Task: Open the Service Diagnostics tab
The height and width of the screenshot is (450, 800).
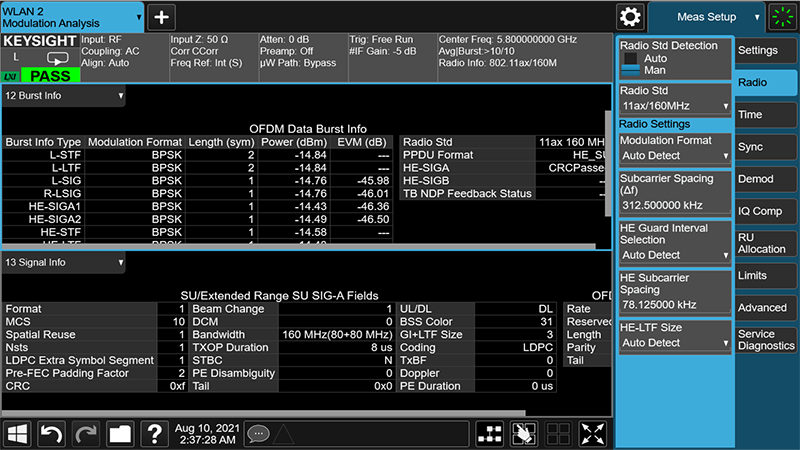Action: pyautogui.click(x=766, y=340)
